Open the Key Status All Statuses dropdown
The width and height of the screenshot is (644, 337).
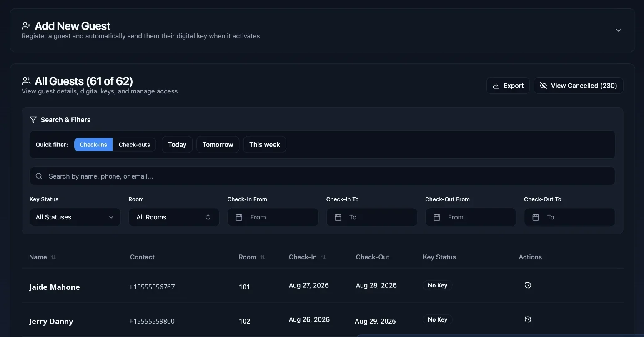(75, 217)
